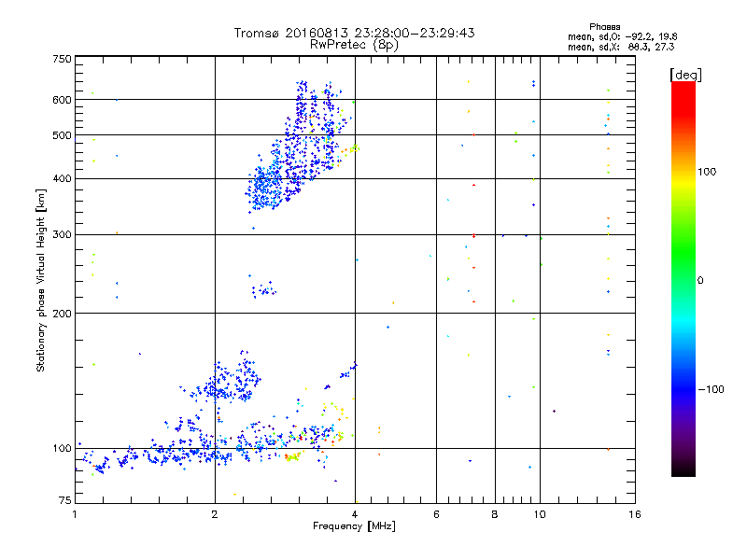Click the colorbar label '100'
The height and width of the screenshot is (560, 747).
[707, 172]
